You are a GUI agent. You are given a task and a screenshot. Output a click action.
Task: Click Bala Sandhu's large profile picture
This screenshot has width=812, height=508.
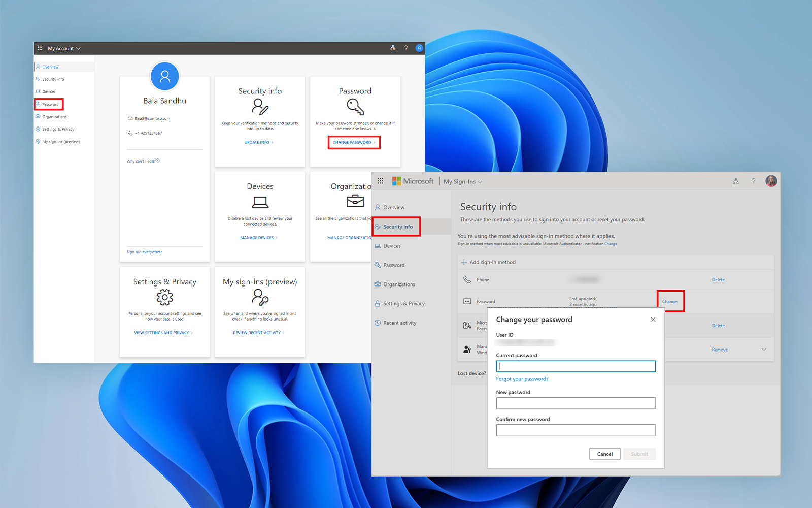(x=164, y=76)
